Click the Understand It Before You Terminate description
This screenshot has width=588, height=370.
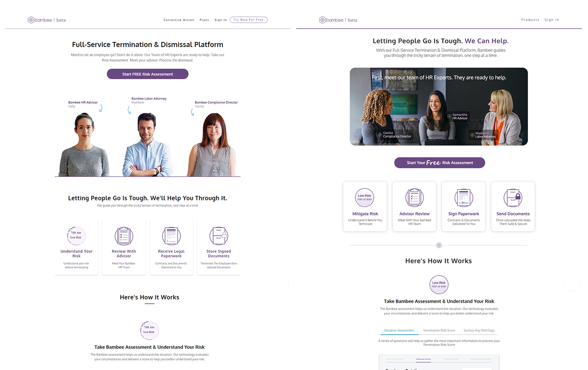pyautogui.click(x=365, y=222)
